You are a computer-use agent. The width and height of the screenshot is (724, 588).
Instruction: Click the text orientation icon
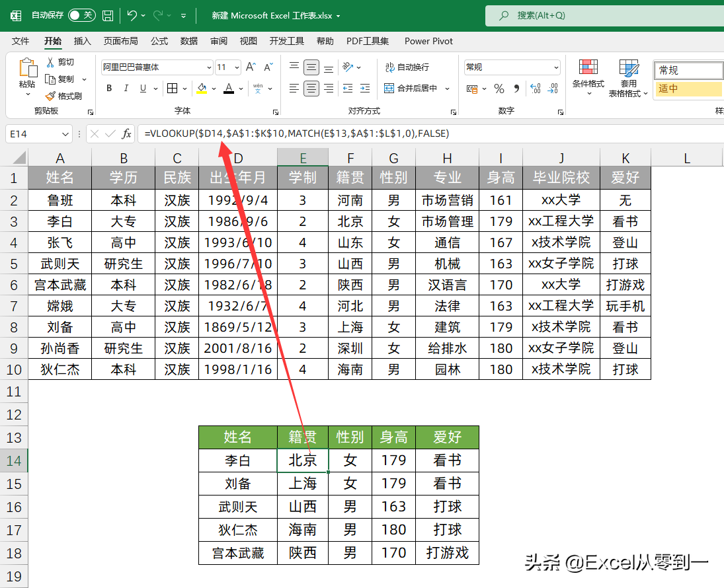point(348,67)
